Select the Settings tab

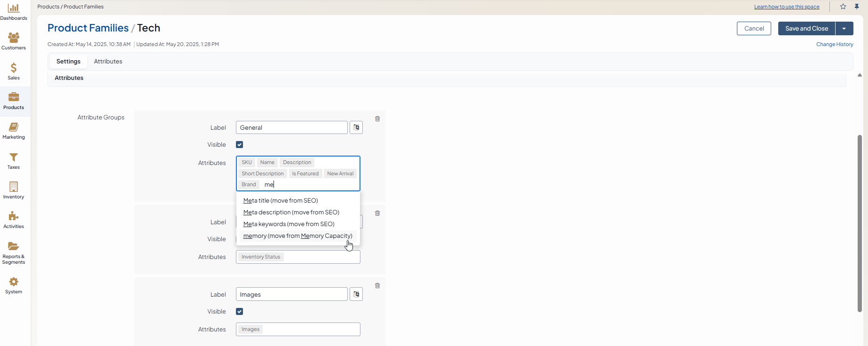[69, 62]
